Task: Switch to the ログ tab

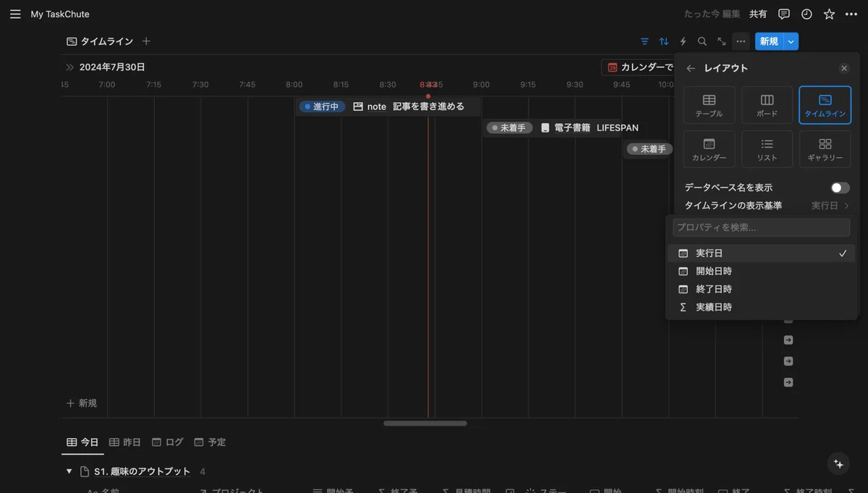Action: click(168, 442)
